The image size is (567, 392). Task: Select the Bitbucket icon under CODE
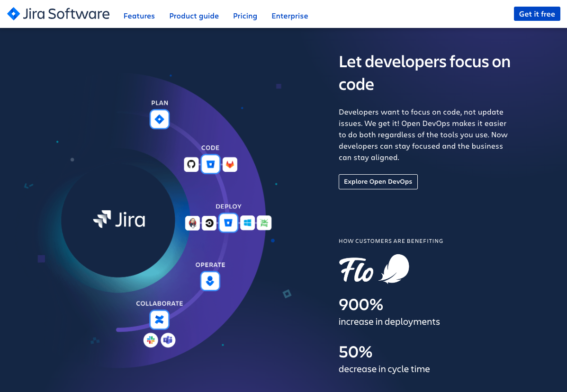pyautogui.click(x=210, y=164)
